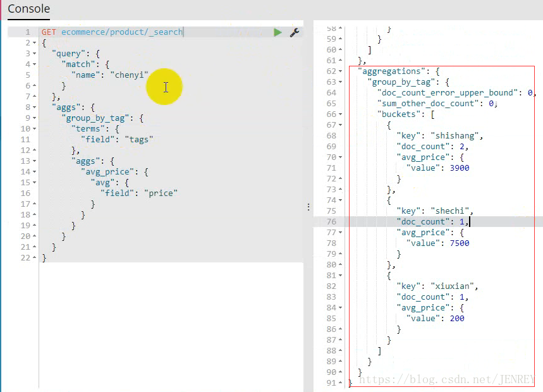Collapse response "group_by_tag" at line 63
This screenshot has height=392, width=543.
point(341,82)
